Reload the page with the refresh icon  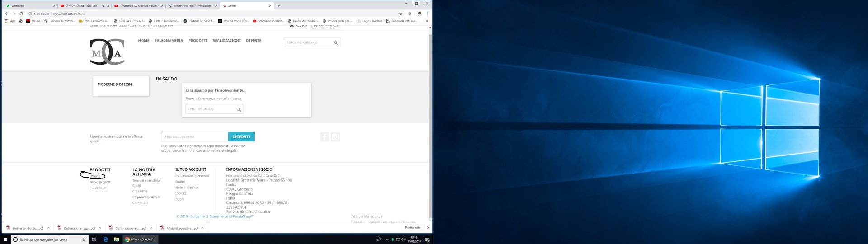pyautogui.click(x=21, y=14)
